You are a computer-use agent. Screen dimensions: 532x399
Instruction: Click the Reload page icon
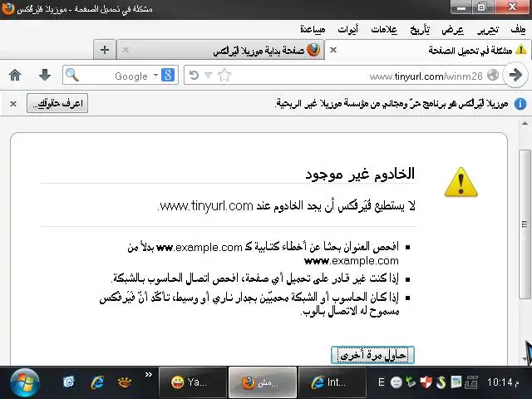pyautogui.click(x=194, y=75)
